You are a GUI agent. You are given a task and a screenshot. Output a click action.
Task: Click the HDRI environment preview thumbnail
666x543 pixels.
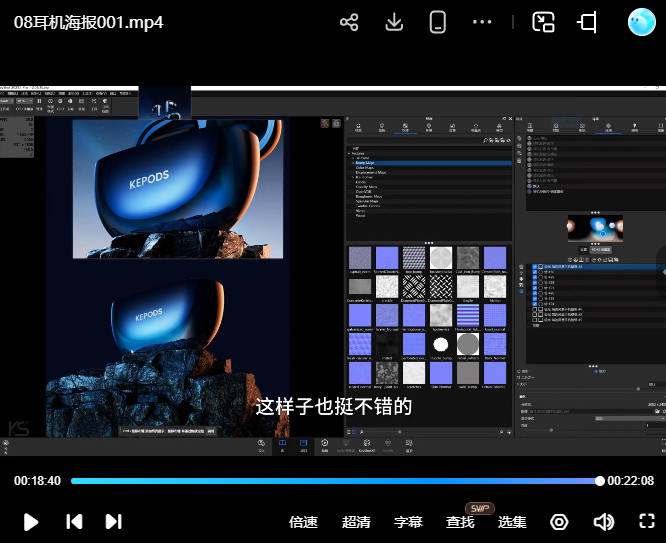pyautogui.click(x=595, y=228)
